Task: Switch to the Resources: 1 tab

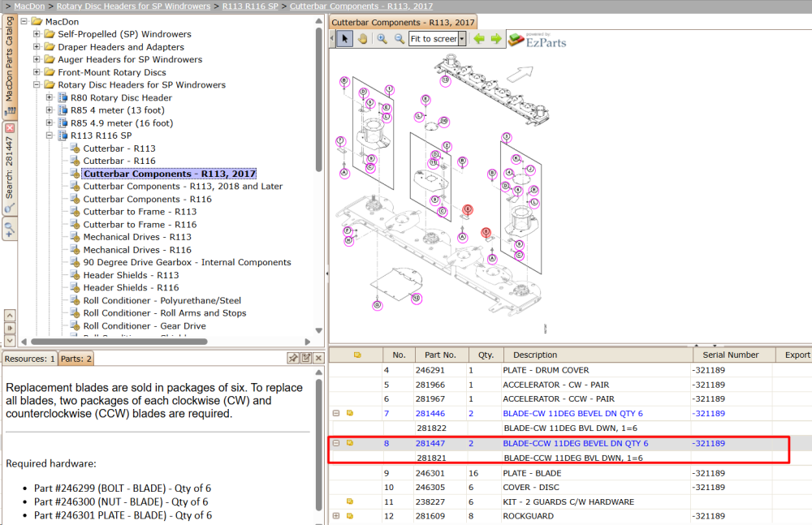Action: tap(29, 359)
